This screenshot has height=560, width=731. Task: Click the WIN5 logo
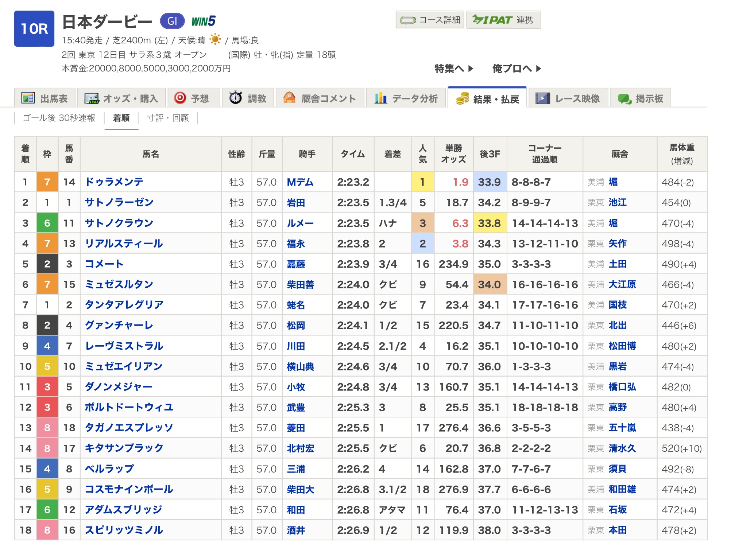coord(204,21)
